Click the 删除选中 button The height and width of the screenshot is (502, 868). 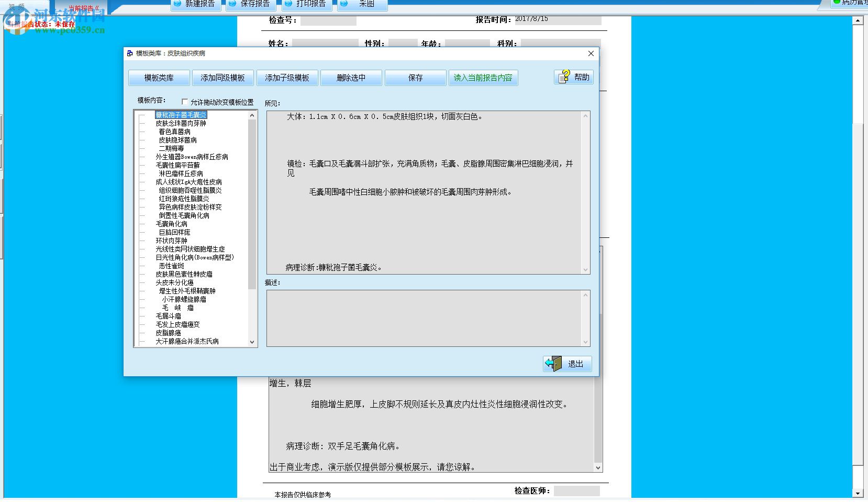click(x=351, y=78)
